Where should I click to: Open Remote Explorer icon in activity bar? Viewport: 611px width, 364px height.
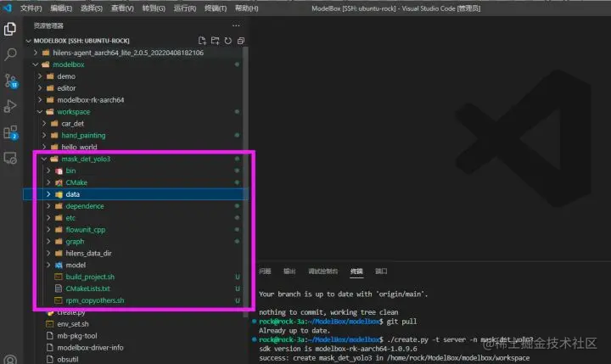[10, 158]
